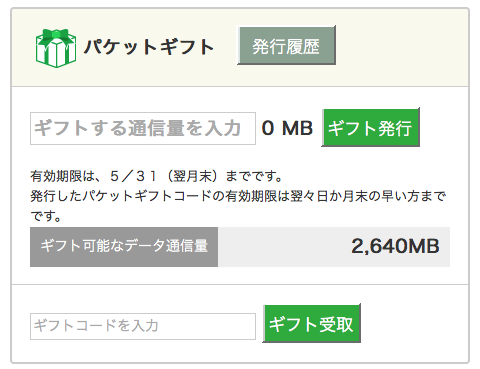
Task: Click the white box of gift icon
Action: point(56,53)
